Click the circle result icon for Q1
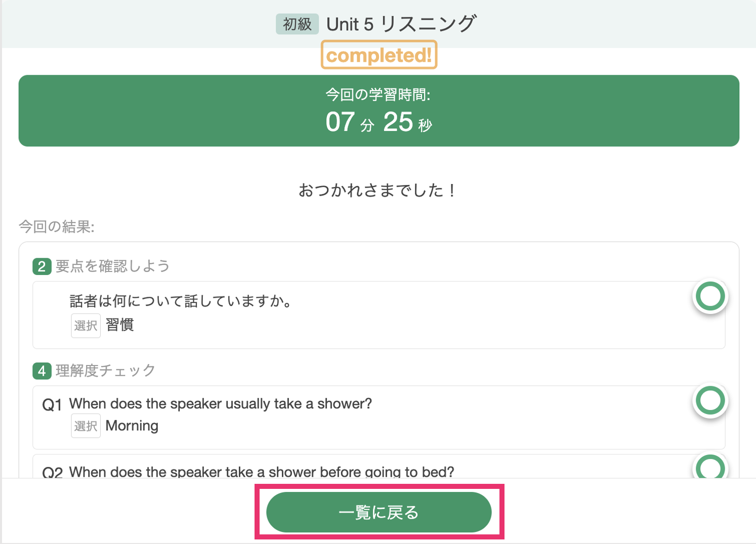The image size is (756, 544). 710,401
